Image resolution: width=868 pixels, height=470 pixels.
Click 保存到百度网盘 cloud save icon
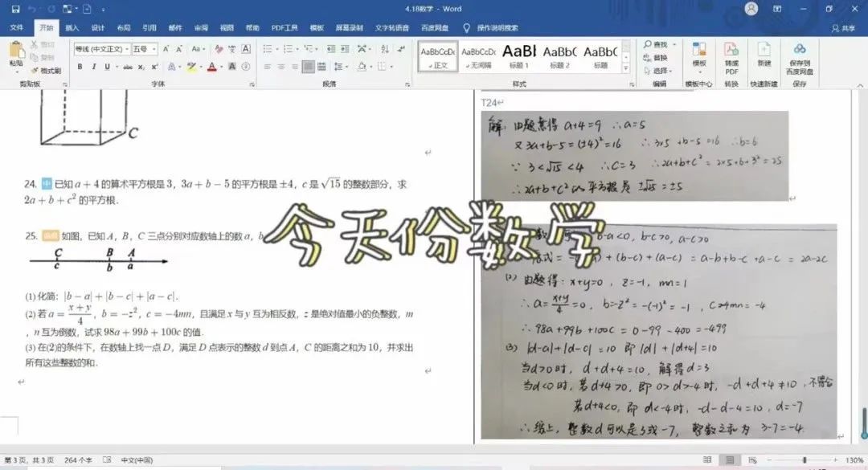800,55
